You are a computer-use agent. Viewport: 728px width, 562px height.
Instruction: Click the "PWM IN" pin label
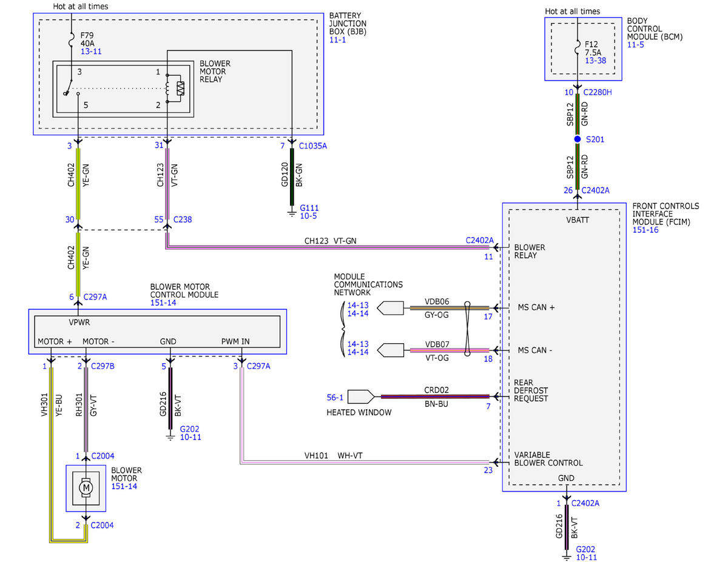click(235, 342)
